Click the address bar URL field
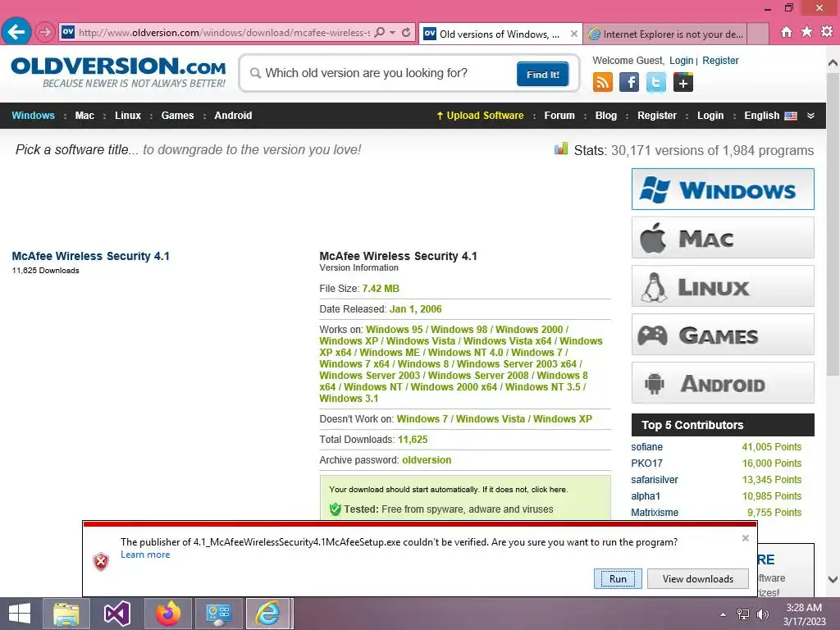The image size is (840, 630). [x=223, y=33]
